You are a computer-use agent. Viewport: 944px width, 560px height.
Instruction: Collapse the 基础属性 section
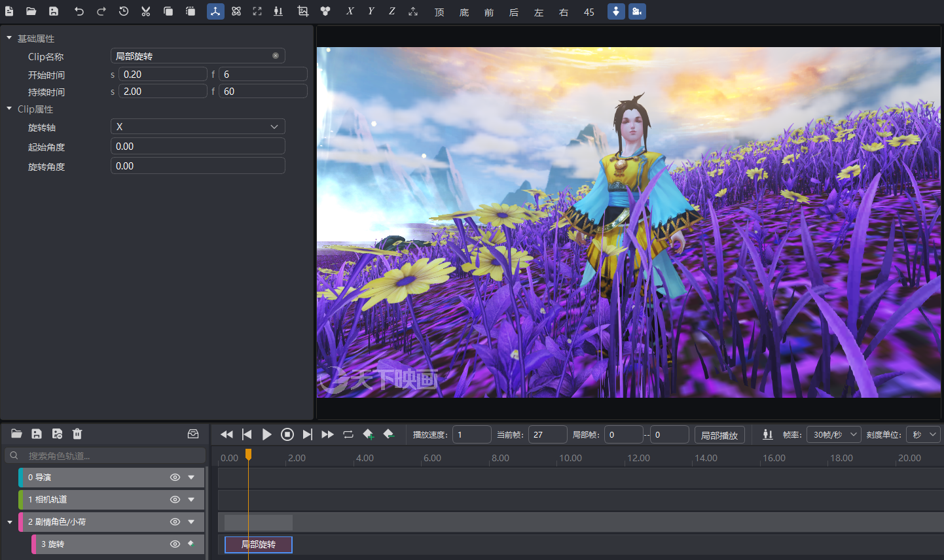(9, 38)
